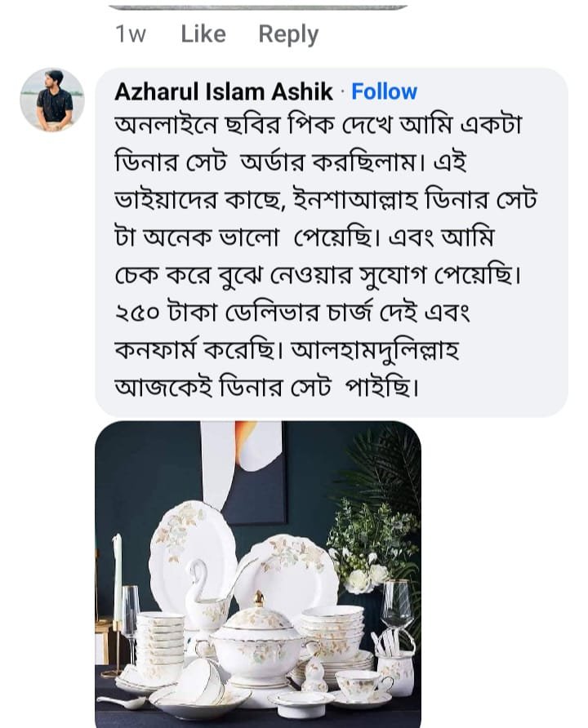Tap the teacup at photo's lower right
588x728 pixels.
[359, 686]
